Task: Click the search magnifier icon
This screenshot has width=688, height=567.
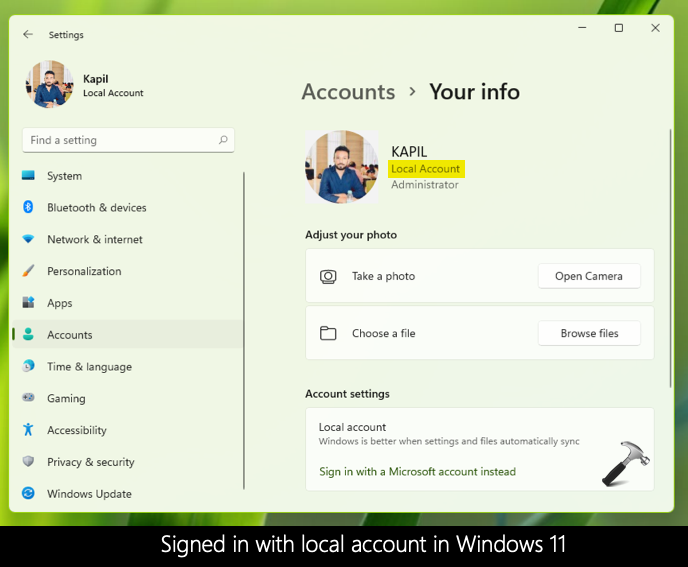Action: coord(223,140)
